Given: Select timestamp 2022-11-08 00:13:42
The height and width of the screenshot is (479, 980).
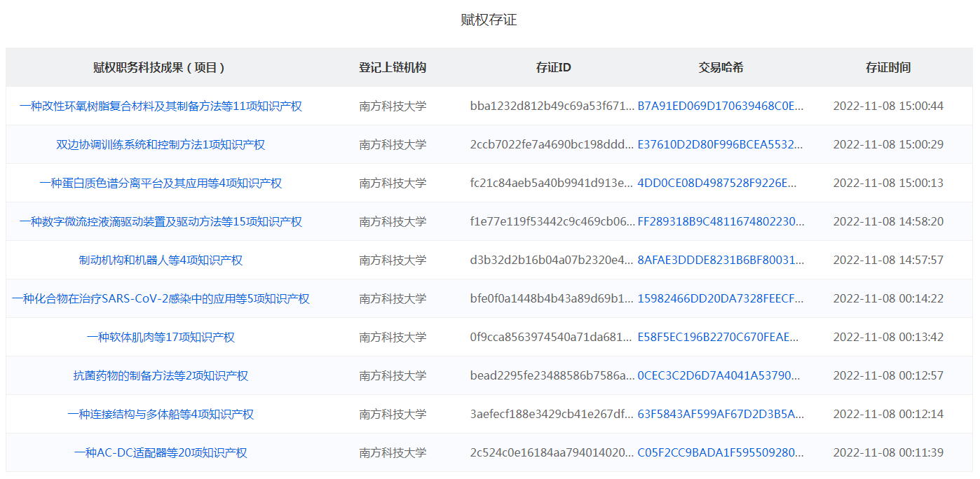Looking at the screenshot, I should point(888,338).
